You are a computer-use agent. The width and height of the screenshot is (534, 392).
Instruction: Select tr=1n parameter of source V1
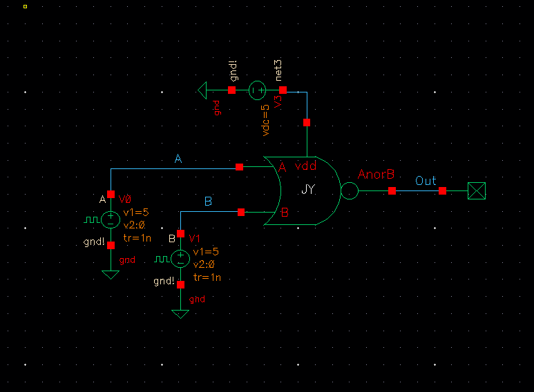tap(207, 277)
